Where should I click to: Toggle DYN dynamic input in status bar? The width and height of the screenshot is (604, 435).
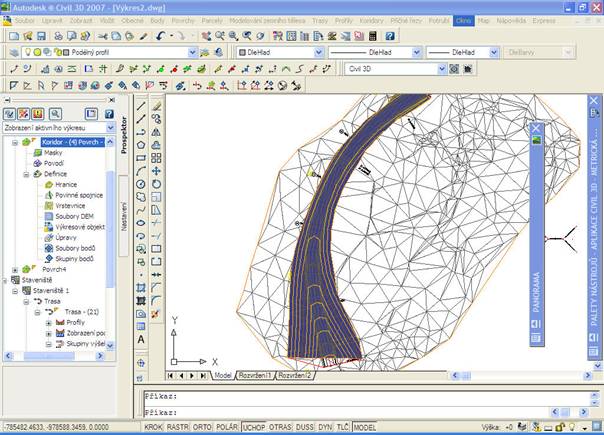point(325,427)
